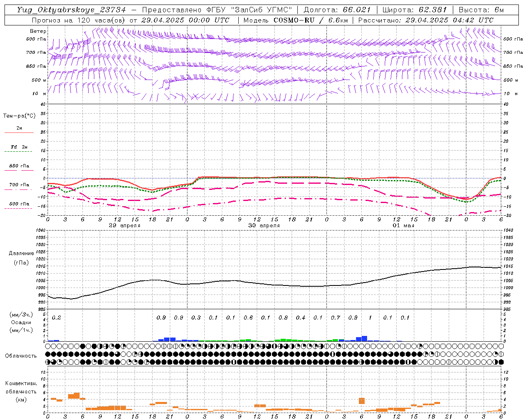Click the Тем-ра(°C) panel label
This screenshot has width=525, height=420.
pyautogui.click(x=19, y=116)
